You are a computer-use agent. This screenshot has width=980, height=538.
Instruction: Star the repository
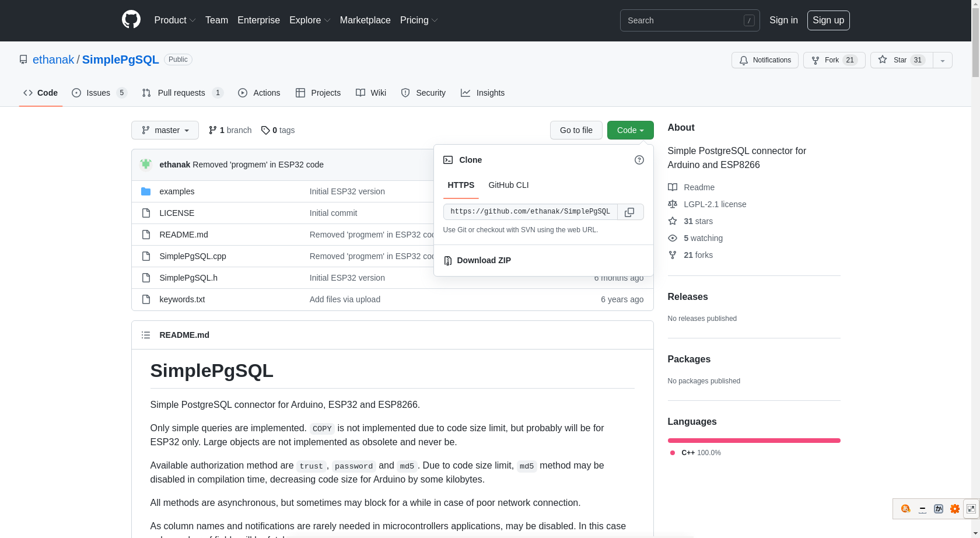click(902, 60)
